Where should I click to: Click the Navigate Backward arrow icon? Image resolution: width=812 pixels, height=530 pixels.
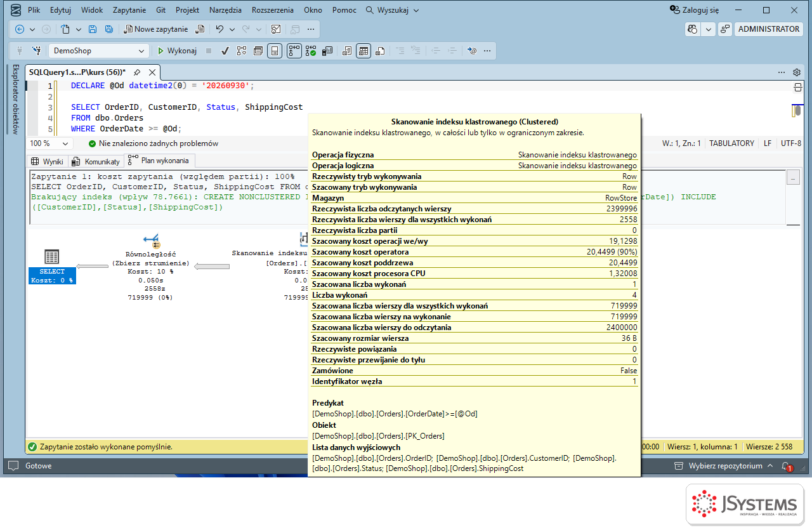tap(20, 29)
